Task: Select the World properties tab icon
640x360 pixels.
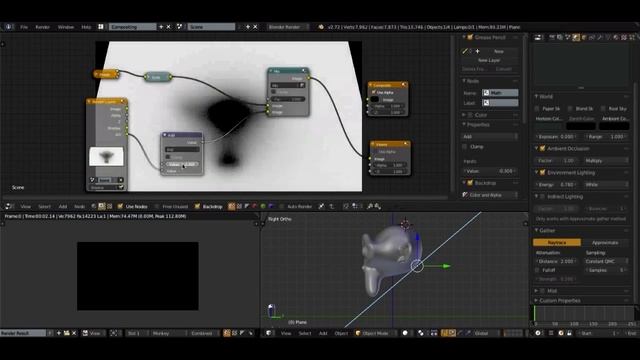Action: pos(576,37)
